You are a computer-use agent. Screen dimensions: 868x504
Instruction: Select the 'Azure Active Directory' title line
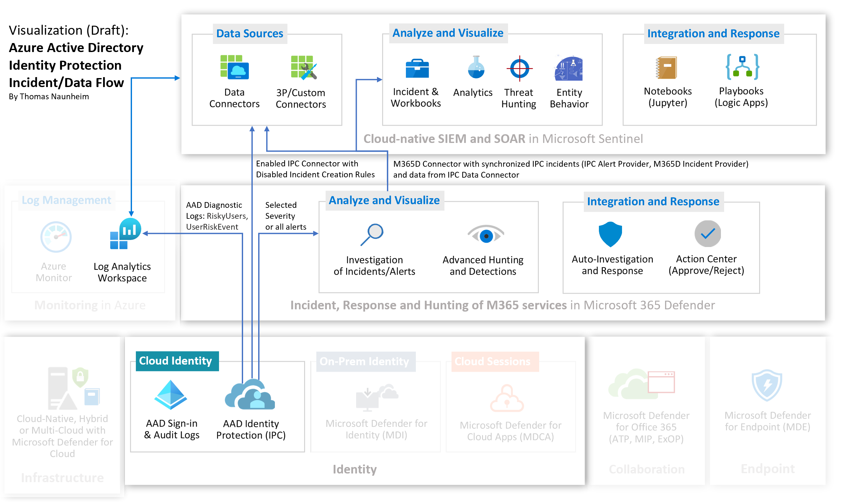(x=76, y=48)
